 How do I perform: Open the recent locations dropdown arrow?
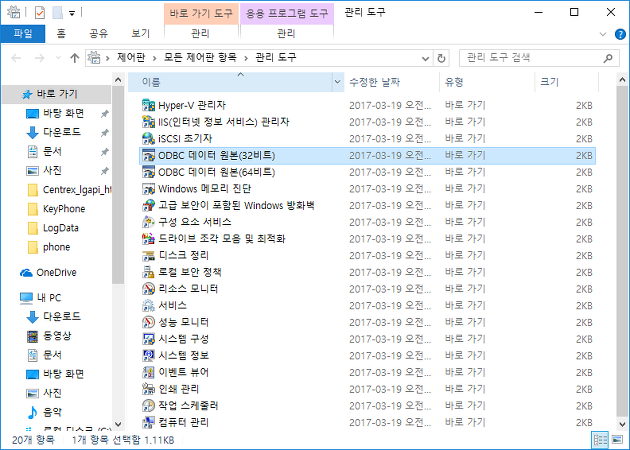tap(58, 58)
